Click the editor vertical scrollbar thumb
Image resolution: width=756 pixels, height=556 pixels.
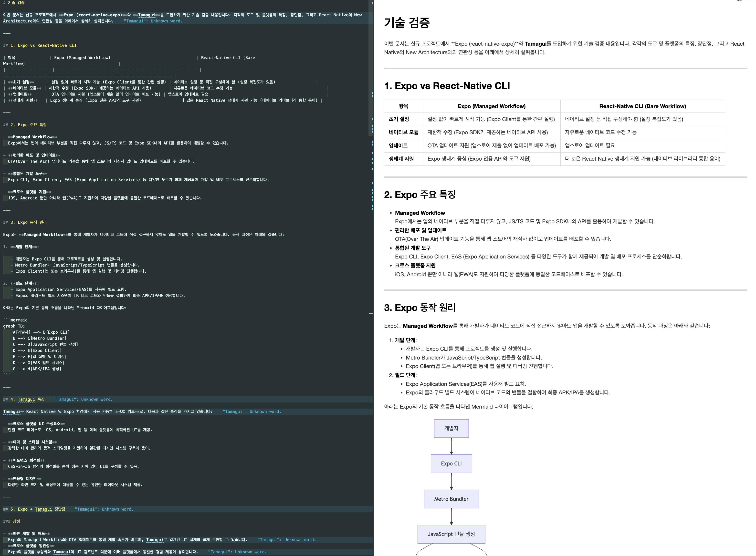click(371, 67)
